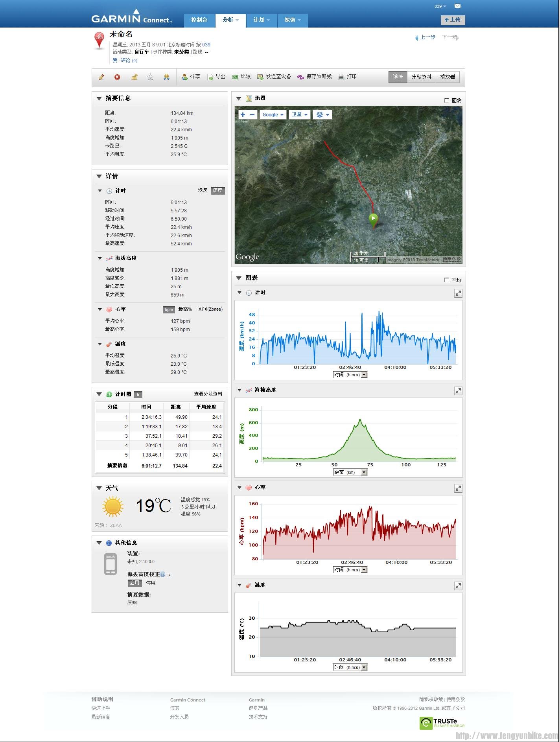Share the activity using 分享
The height and width of the screenshot is (742, 560).
[191, 77]
